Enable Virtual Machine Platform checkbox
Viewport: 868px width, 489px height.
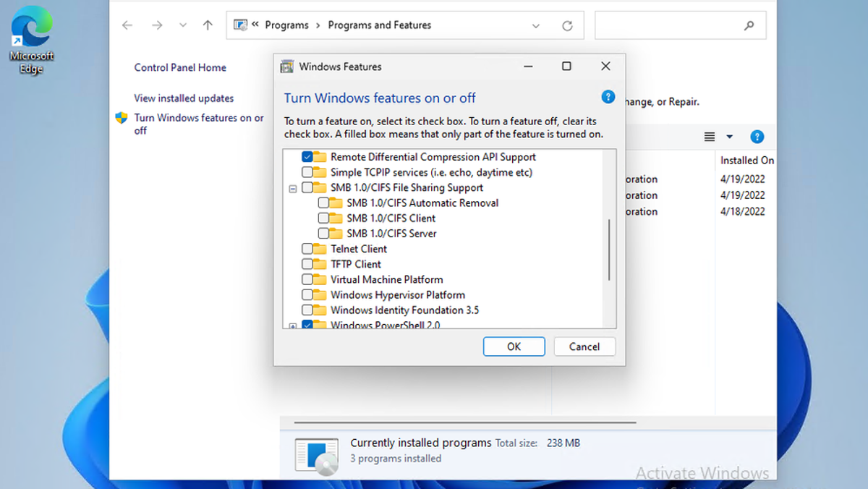307,279
